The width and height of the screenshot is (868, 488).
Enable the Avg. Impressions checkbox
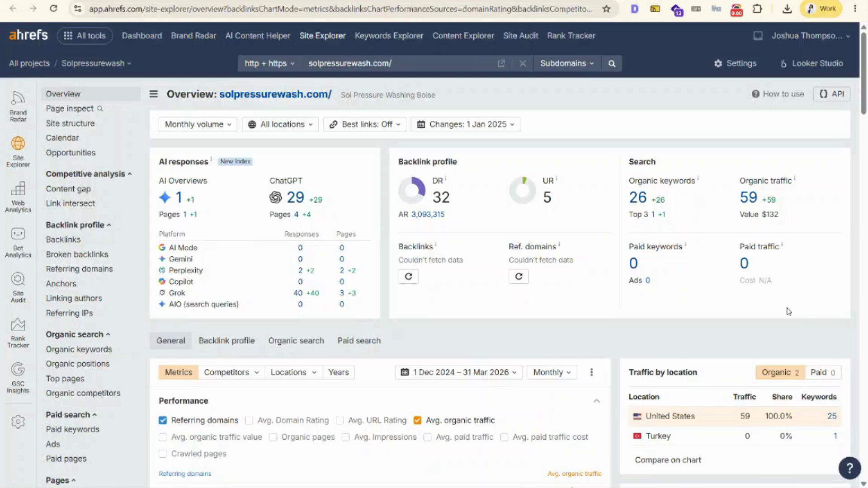346,437
